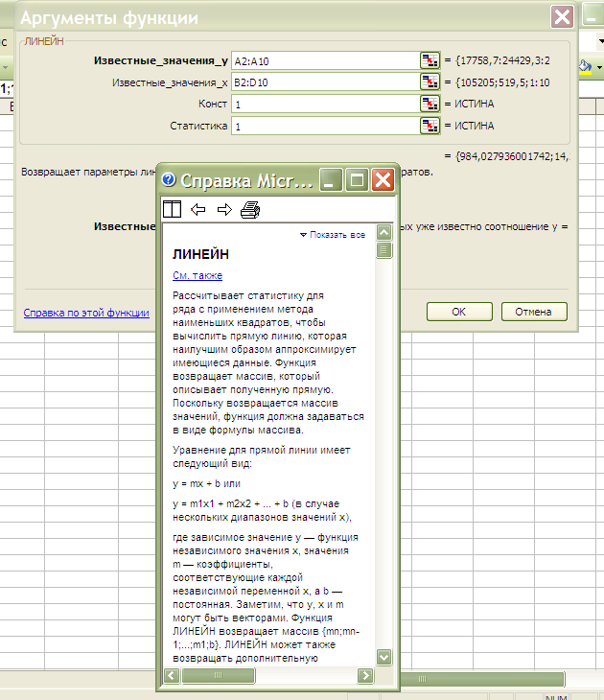Close the Справка help window

pos(383,180)
